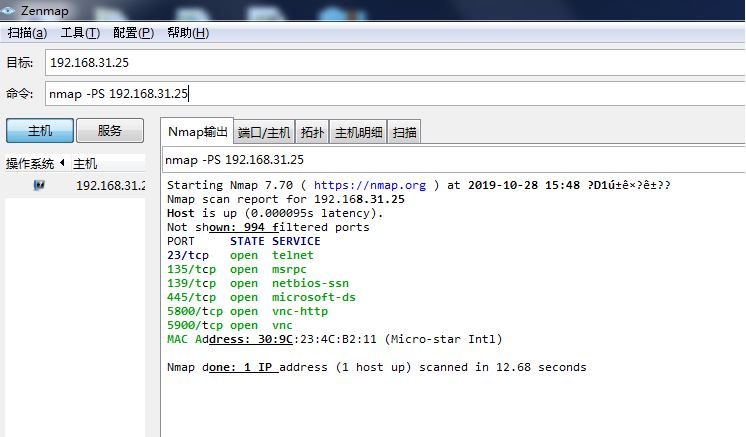Open the 扫描(a) menu

pos(27,33)
